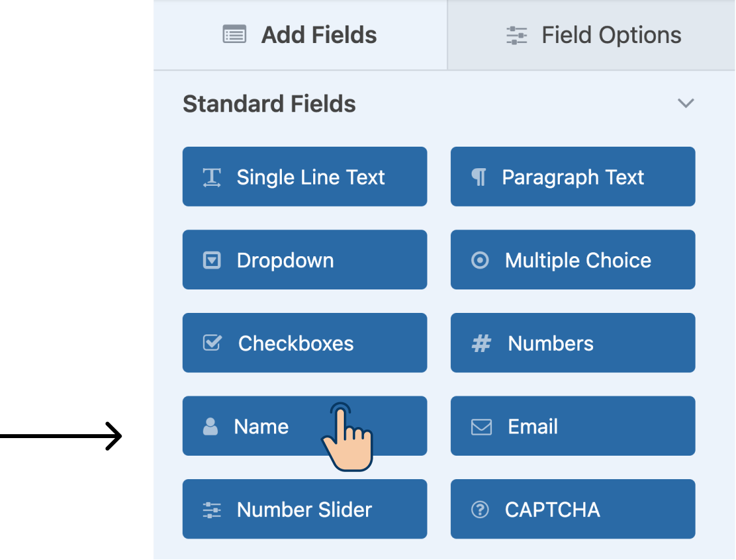Image resolution: width=736 pixels, height=560 pixels.
Task: Click the Number Slider sliders icon
Action: [x=211, y=510]
